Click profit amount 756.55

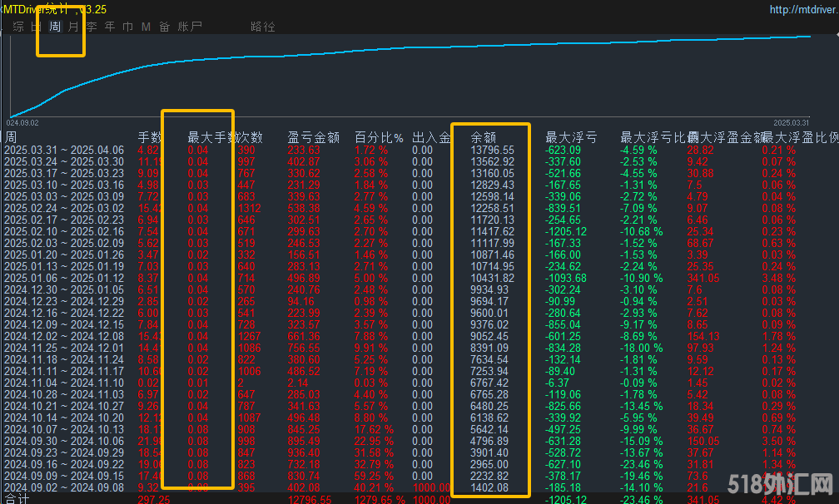(303, 348)
